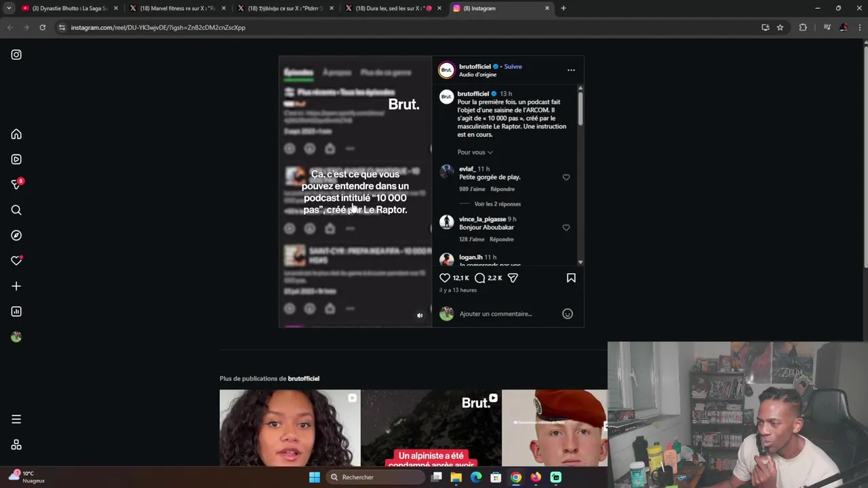Open the curly-haired woman post thumbnail
The image size is (868, 488).
point(290,428)
